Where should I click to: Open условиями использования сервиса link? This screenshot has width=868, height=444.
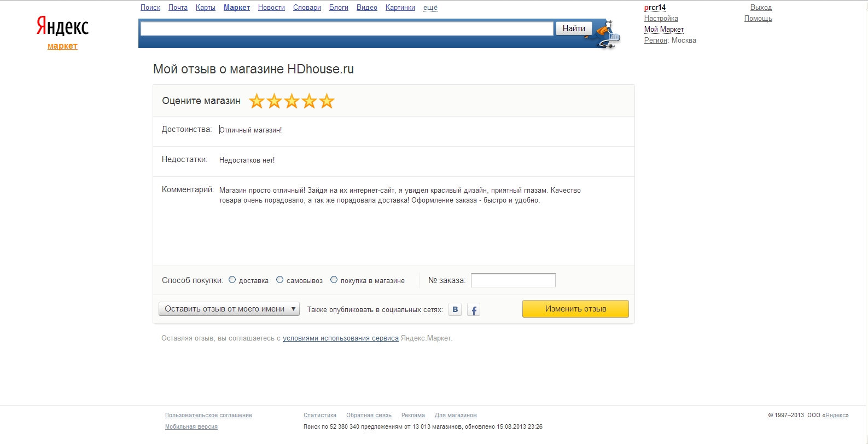(341, 338)
